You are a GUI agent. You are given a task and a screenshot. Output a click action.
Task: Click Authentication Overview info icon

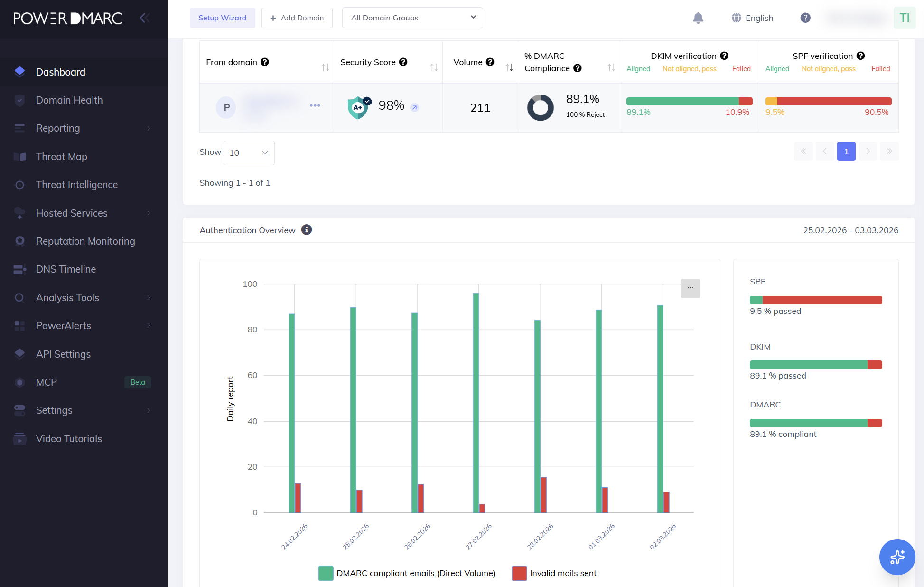pyautogui.click(x=307, y=230)
